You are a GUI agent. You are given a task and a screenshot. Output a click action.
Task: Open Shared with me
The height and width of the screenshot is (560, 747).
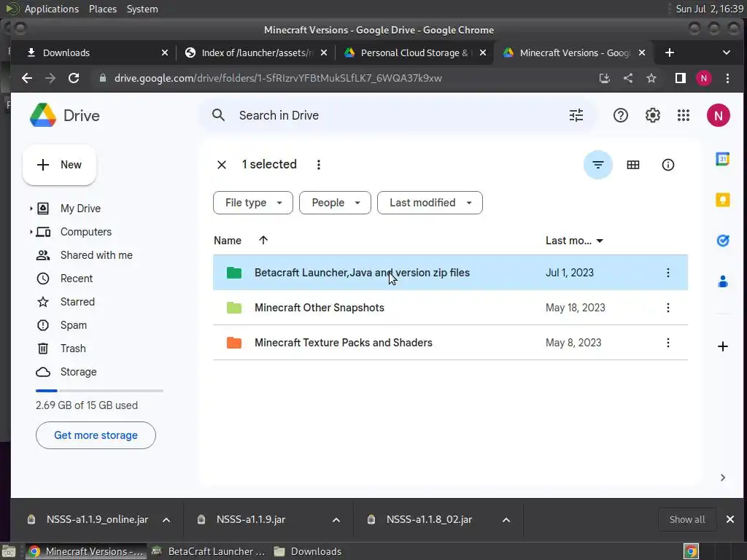[96, 255]
